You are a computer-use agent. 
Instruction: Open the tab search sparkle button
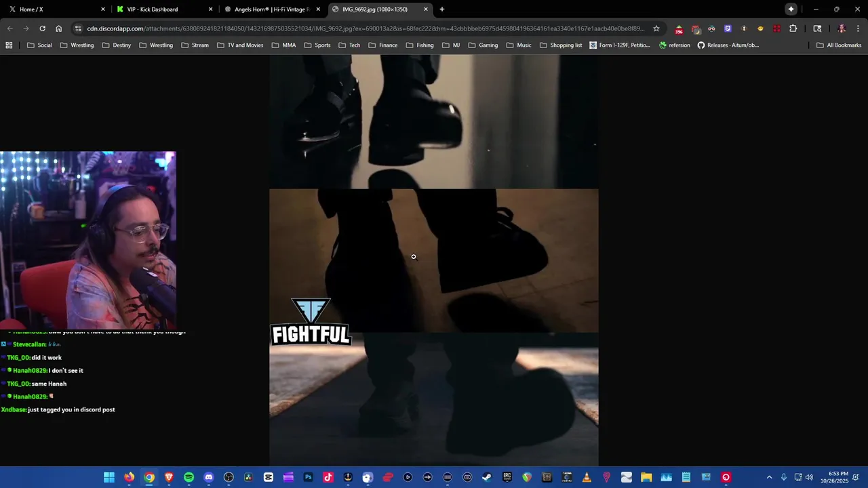pos(791,9)
